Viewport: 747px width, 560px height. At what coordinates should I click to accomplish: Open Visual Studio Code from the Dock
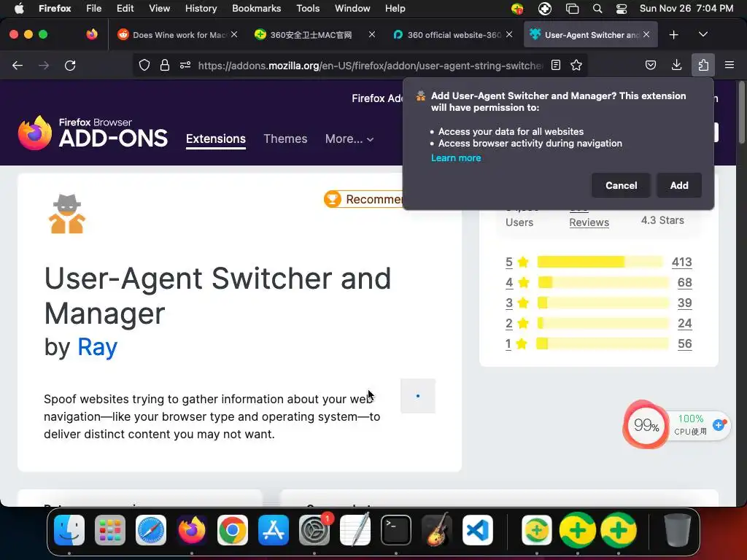click(x=477, y=530)
